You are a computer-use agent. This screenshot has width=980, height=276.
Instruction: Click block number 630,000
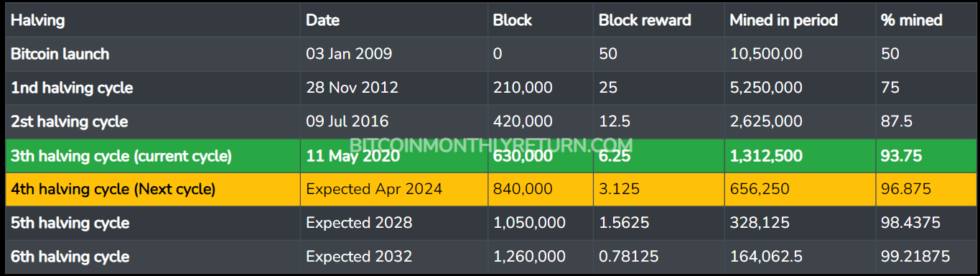523,156
